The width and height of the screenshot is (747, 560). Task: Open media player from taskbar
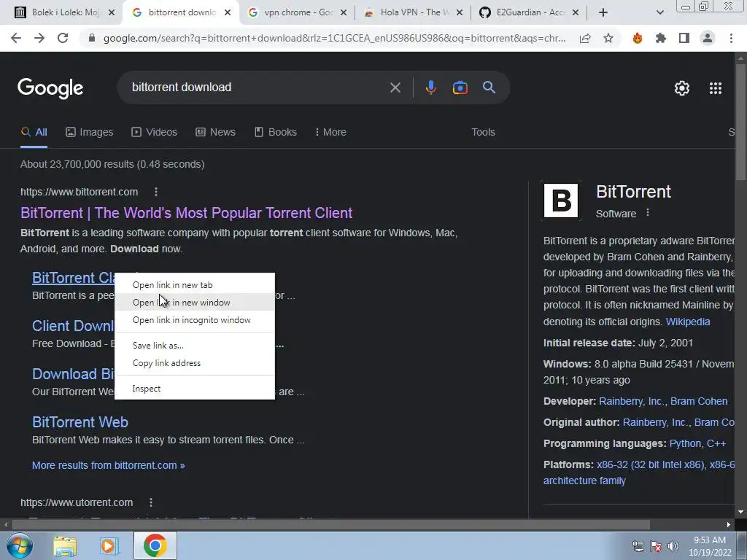point(109,545)
